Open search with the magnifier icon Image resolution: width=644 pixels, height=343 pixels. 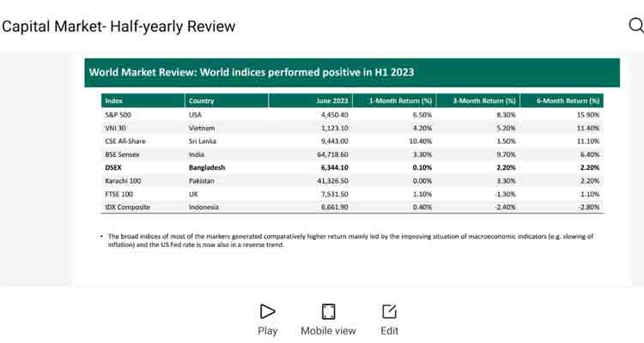coord(635,25)
